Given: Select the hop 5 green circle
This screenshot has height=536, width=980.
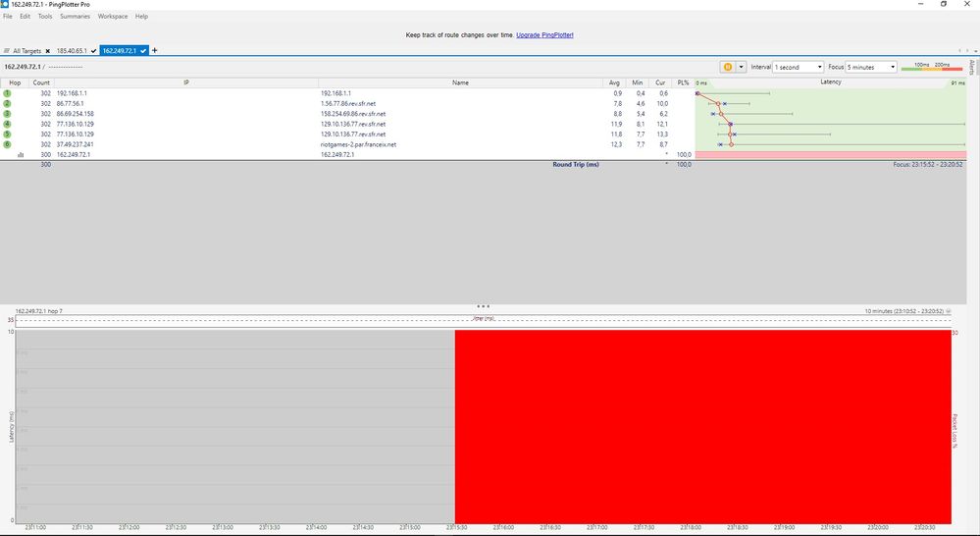Looking at the screenshot, I should point(7,134).
